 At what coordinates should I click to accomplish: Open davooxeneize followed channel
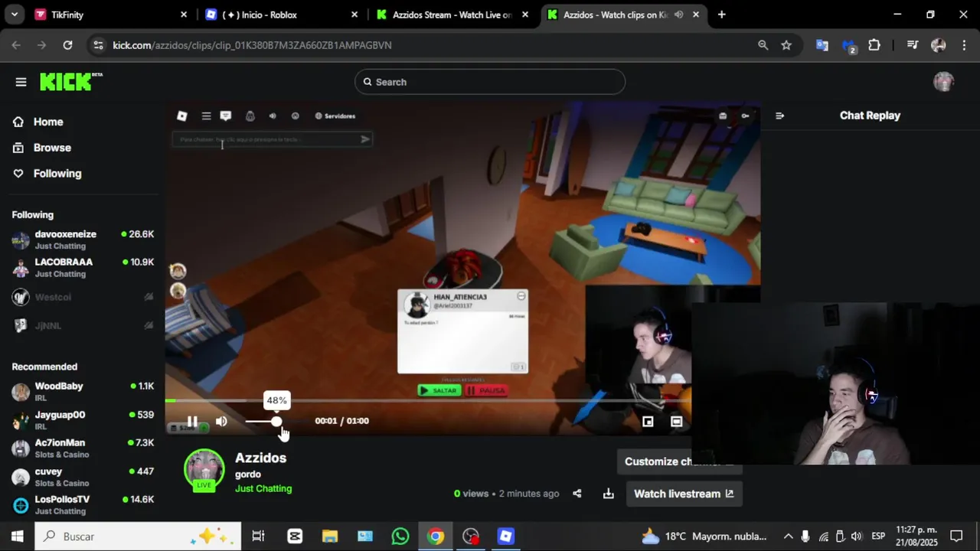click(83, 240)
